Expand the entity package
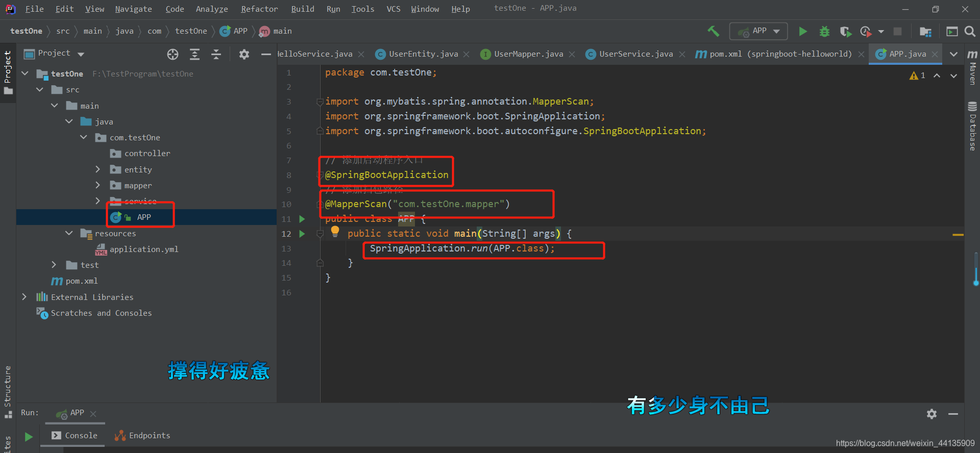 (x=98, y=169)
